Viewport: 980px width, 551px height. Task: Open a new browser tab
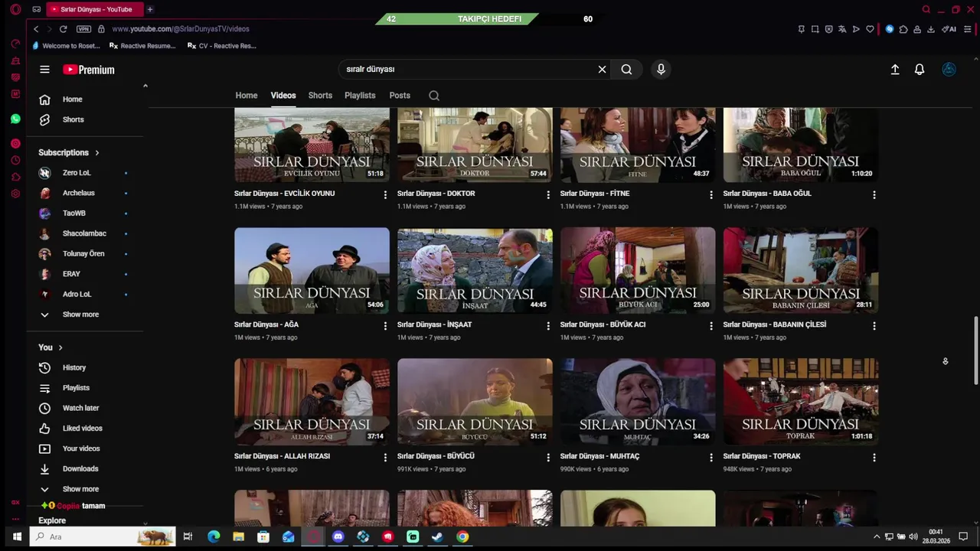click(150, 9)
